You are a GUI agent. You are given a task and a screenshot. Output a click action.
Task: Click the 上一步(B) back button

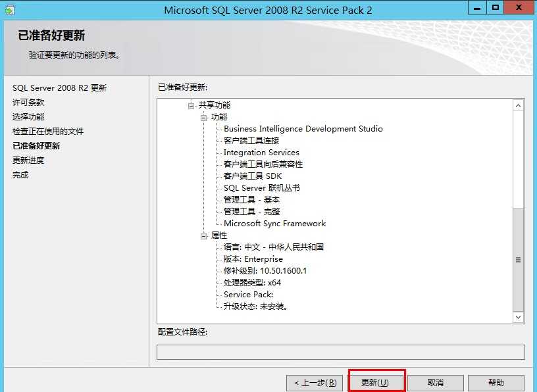point(315,382)
